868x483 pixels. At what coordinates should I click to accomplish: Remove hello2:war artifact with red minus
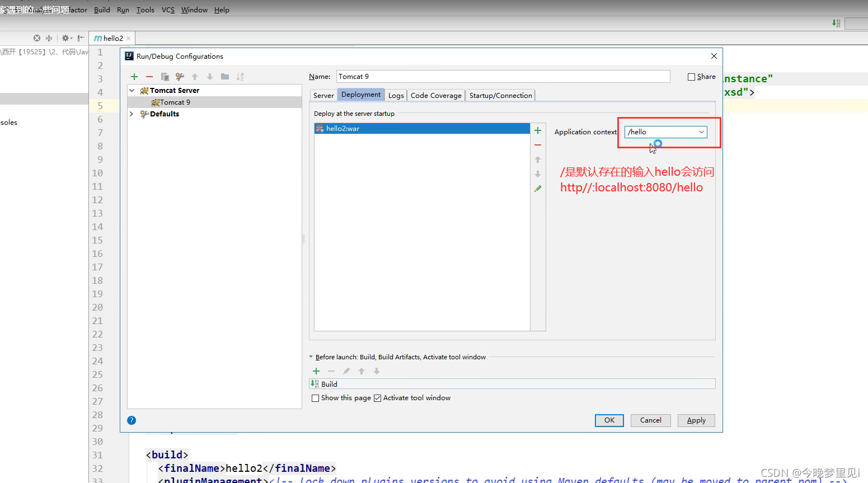[x=538, y=145]
